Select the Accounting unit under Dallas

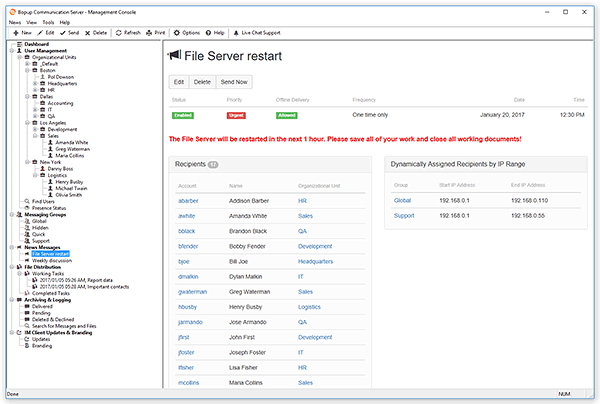[60, 103]
